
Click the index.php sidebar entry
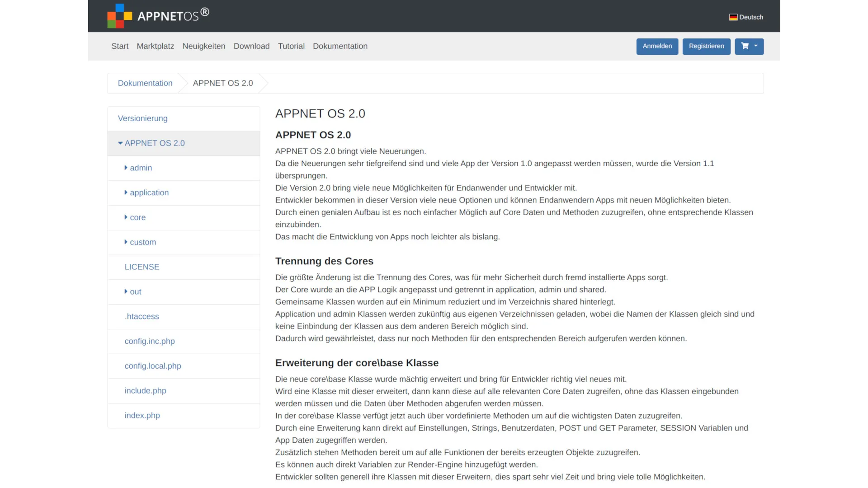pos(142,415)
